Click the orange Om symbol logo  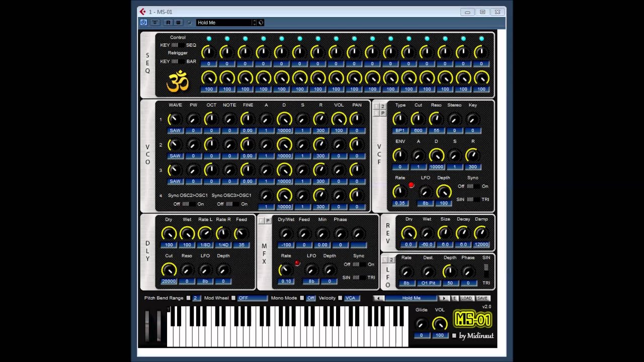pyautogui.click(x=177, y=81)
